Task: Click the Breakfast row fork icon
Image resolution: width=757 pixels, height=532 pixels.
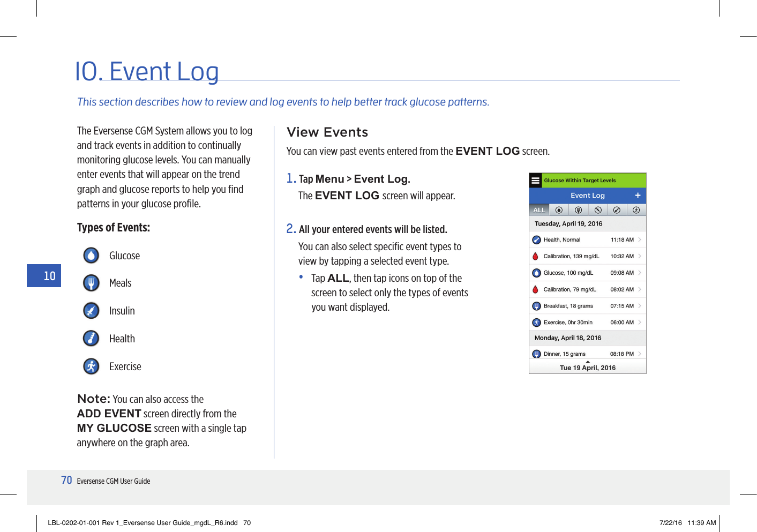Action: tap(536, 306)
